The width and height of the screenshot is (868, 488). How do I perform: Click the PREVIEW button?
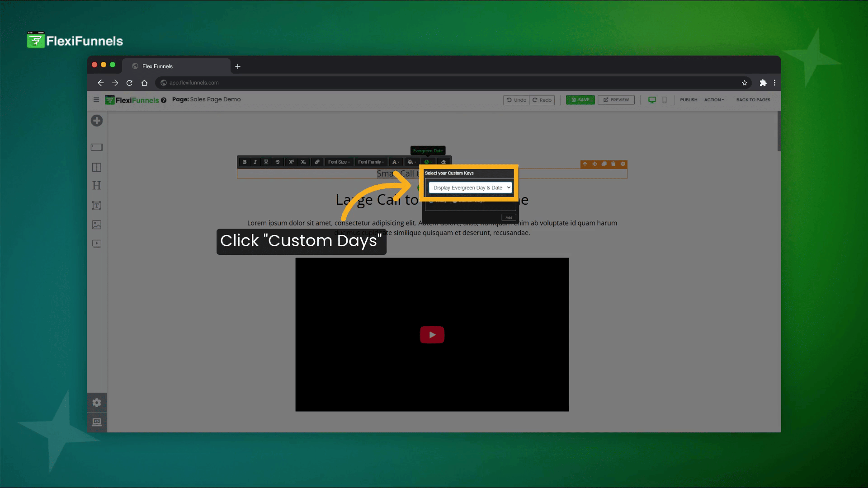[616, 100]
